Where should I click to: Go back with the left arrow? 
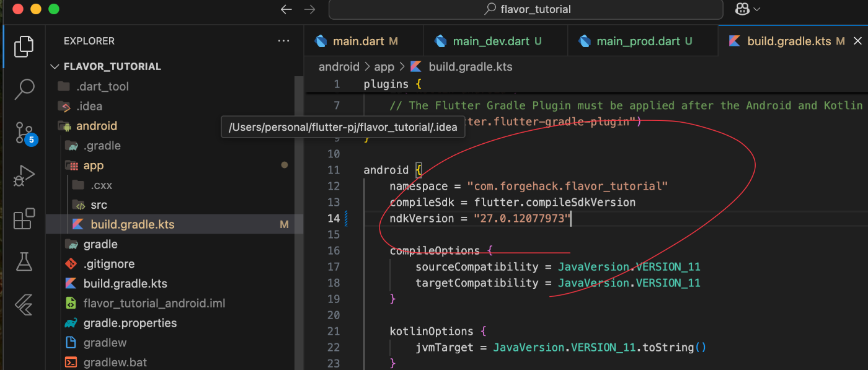(286, 9)
